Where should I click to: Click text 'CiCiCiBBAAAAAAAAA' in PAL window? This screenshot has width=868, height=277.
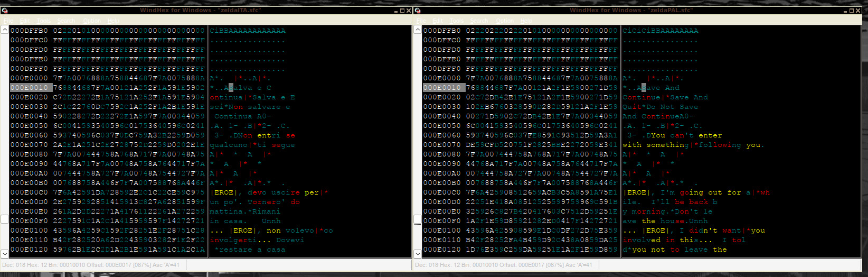[x=661, y=31]
